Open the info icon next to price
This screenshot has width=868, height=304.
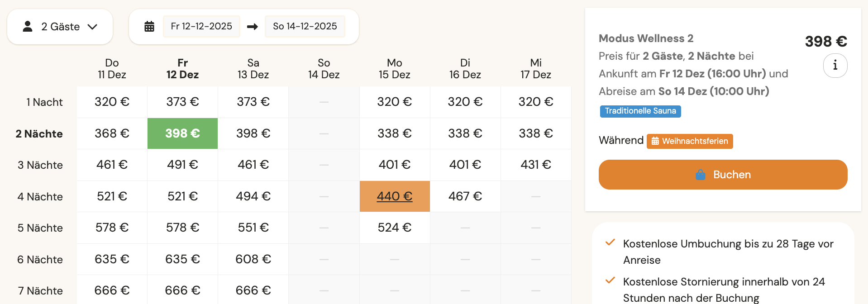pos(835,66)
